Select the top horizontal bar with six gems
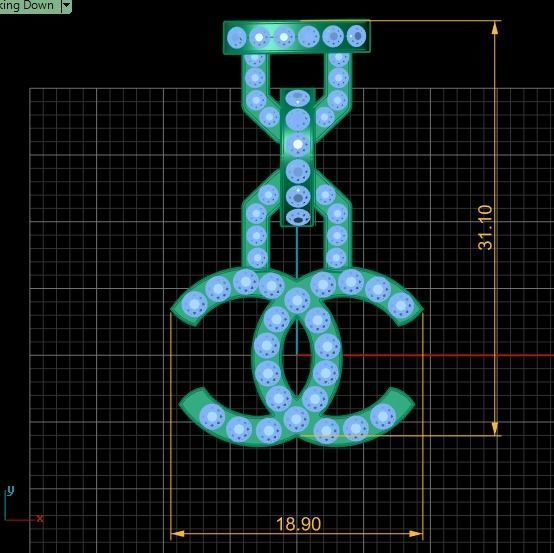Viewport: 554px width, 553px height. pos(297,37)
